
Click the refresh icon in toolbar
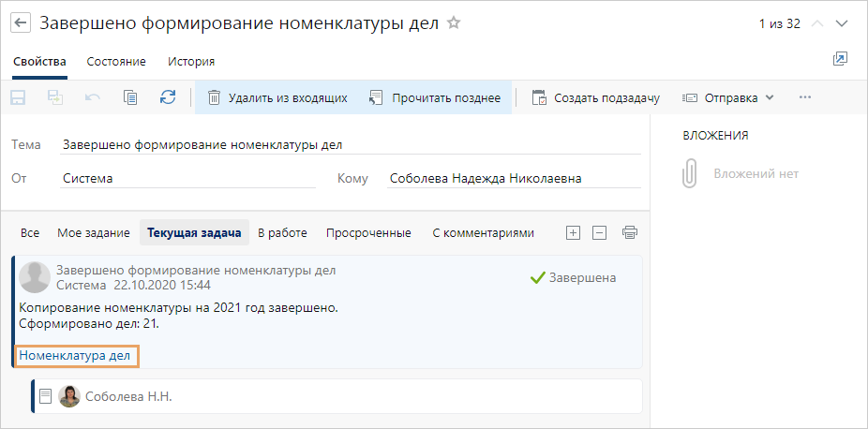tap(168, 97)
